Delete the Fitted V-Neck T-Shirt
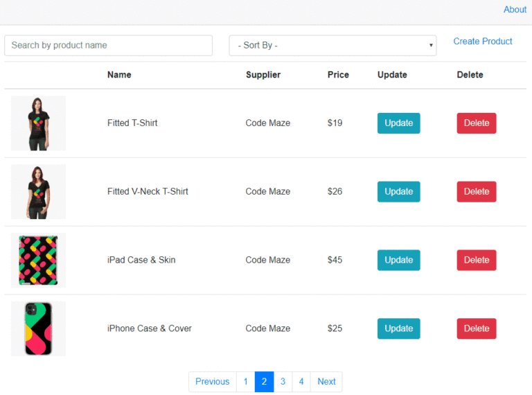This screenshot has width=532, height=395. [x=476, y=192]
